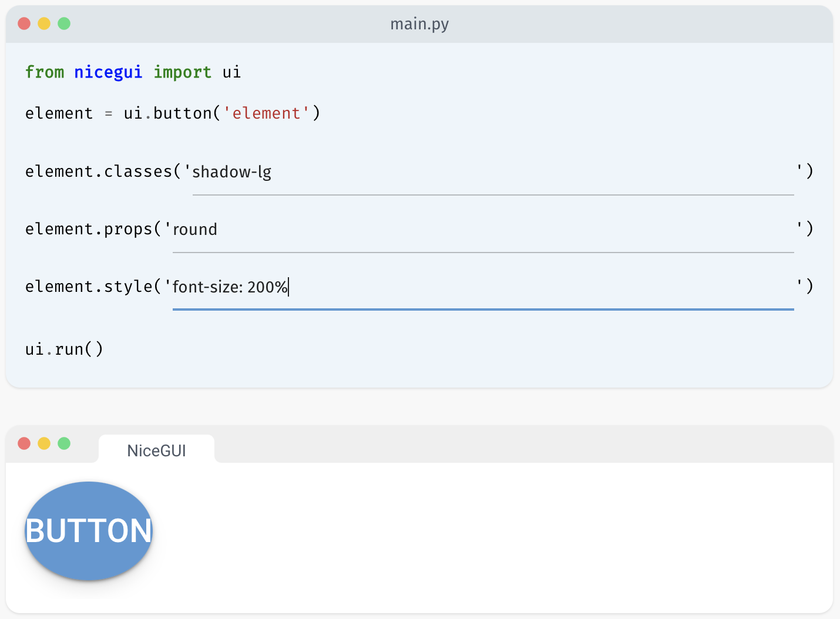This screenshot has width=840, height=619.
Task: Click the green 'import' keyword
Action: tap(182, 72)
